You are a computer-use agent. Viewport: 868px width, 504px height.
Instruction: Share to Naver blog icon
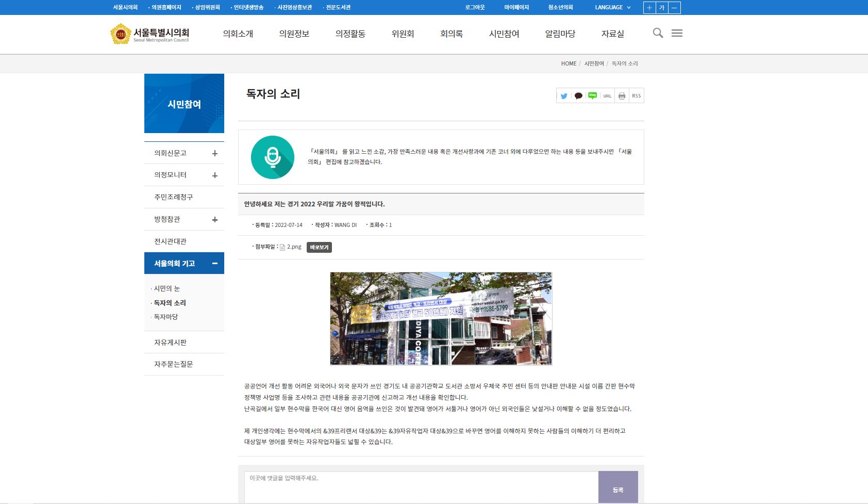(x=593, y=95)
